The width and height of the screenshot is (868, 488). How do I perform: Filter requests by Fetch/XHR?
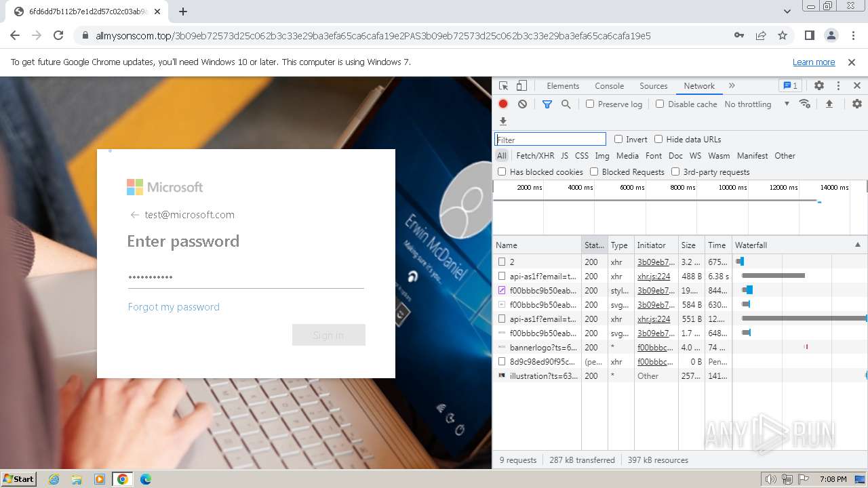[535, 156]
